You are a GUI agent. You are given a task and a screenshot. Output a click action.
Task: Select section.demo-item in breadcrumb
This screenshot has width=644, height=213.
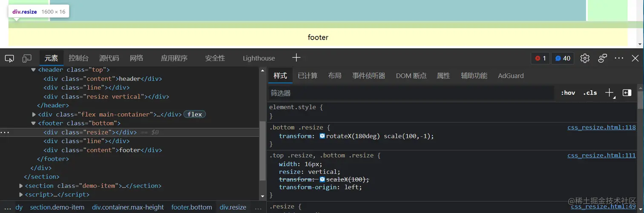57,207
